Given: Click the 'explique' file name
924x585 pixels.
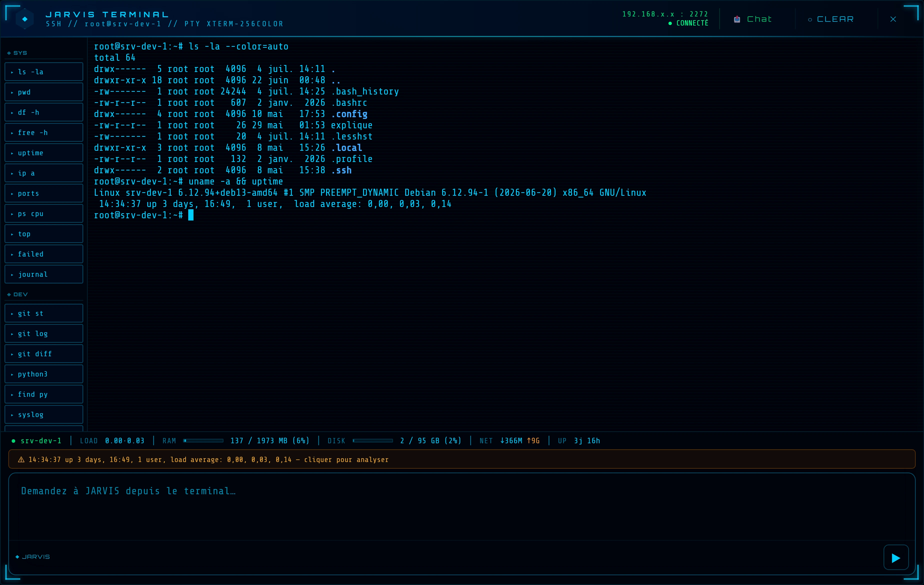Looking at the screenshot, I should (x=352, y=125).
